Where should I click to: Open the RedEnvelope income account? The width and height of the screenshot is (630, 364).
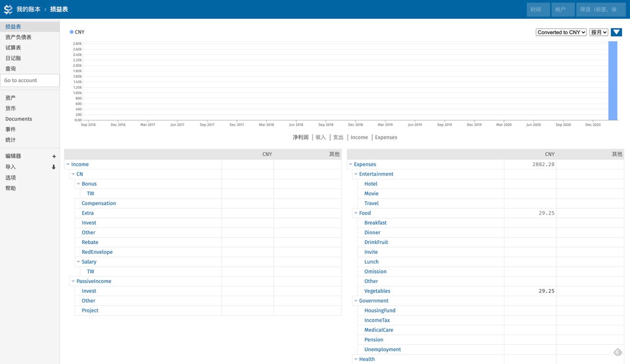pos(97,252)
